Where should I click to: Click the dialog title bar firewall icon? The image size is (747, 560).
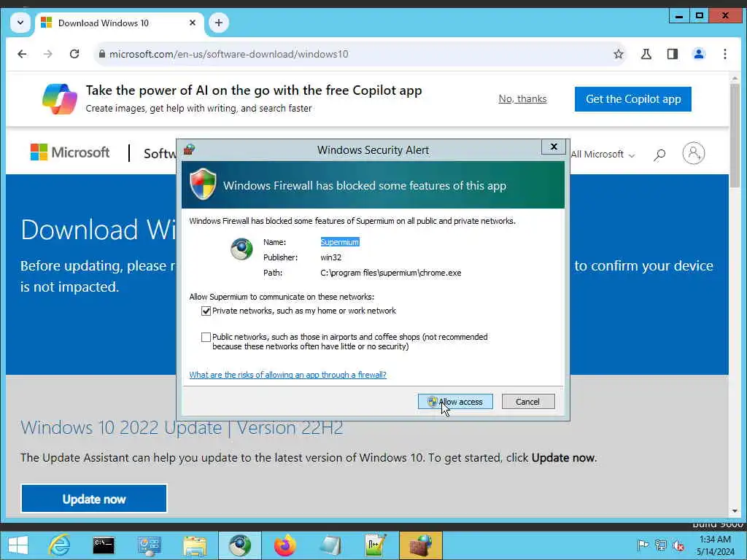189,149
